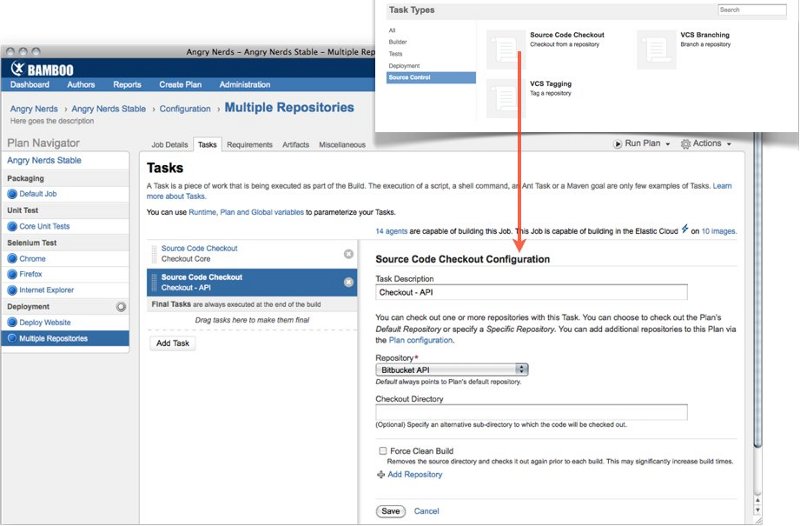
Task: Open Administration in the top navigation
Action: [x=244, y=85]
